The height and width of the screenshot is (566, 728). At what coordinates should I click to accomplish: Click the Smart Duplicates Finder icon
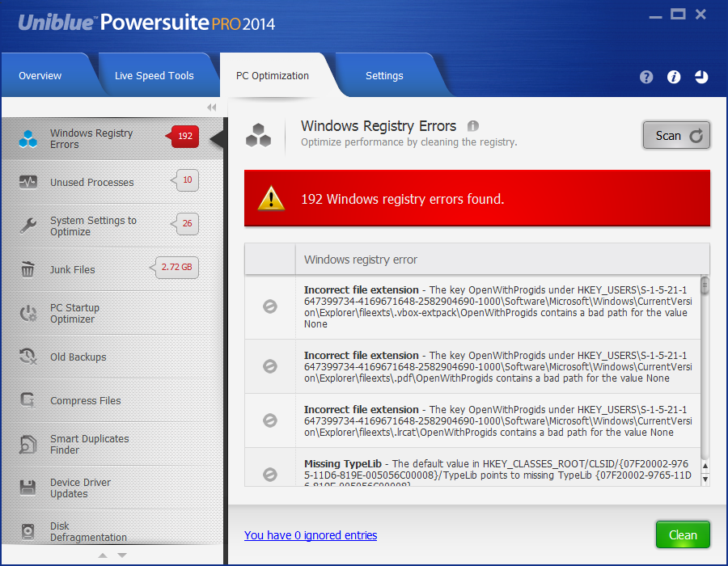point(28,444)
